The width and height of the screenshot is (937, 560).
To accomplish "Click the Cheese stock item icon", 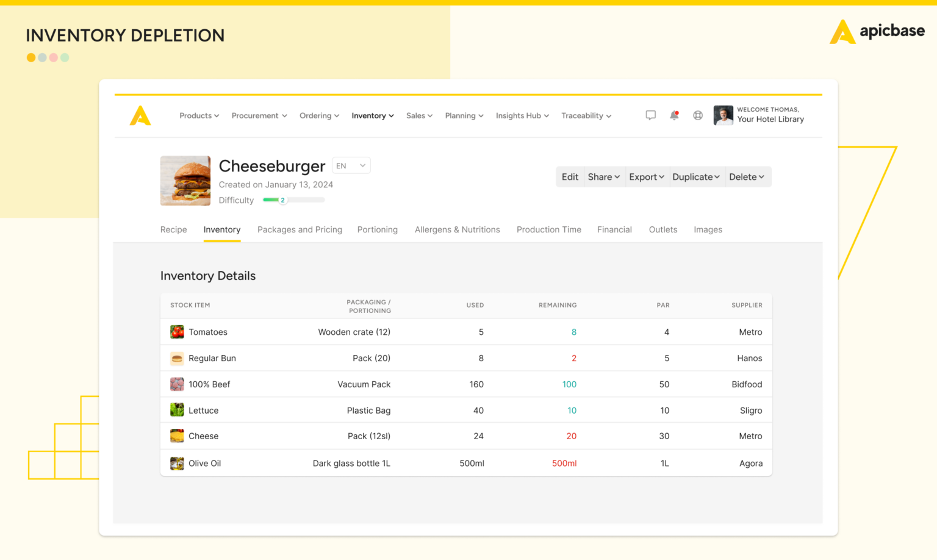I will pyautogui.click(x=177, y=436).
